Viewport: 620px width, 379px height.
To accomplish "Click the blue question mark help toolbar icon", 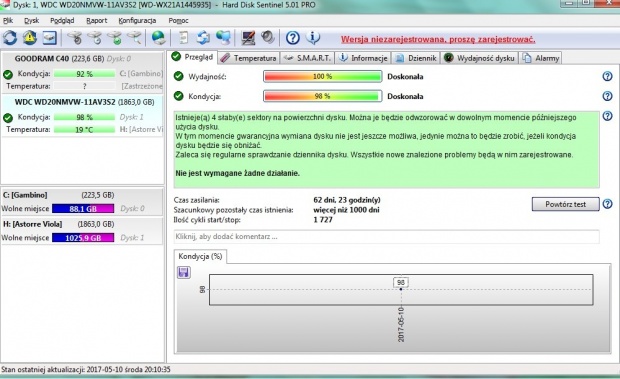I will click(293, 38).
